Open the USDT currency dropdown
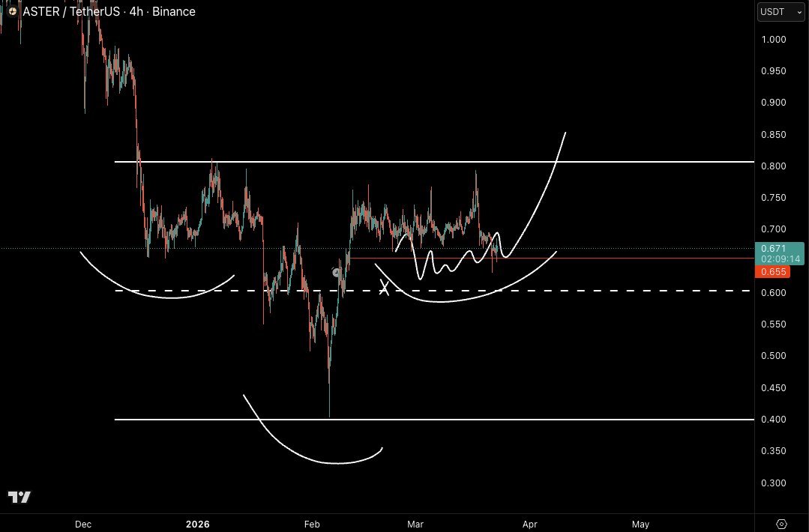Viewport: 809px width, 532px height. click(781, 12)
